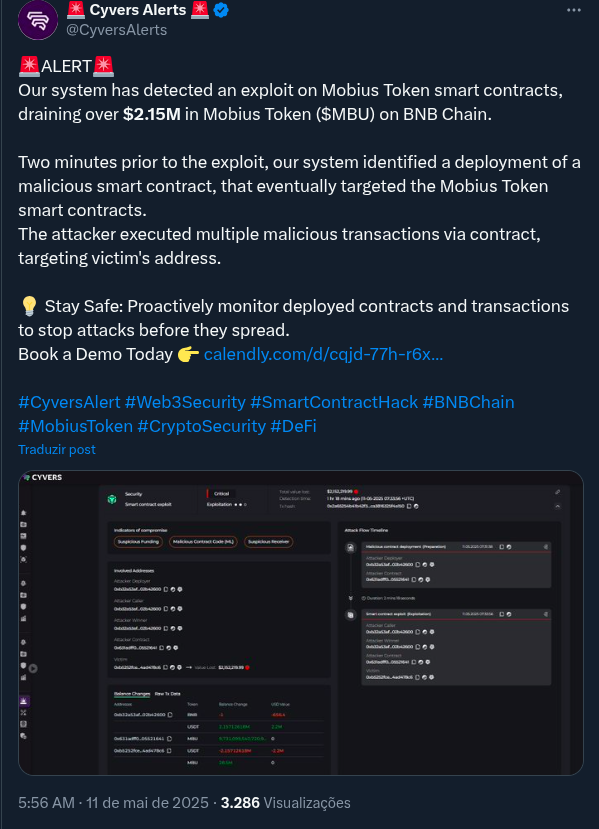Viewport: 599px width, 829px height.
Task: Click Traduzir post to translate
Action: pyautogui.click(x=57, y=449)
